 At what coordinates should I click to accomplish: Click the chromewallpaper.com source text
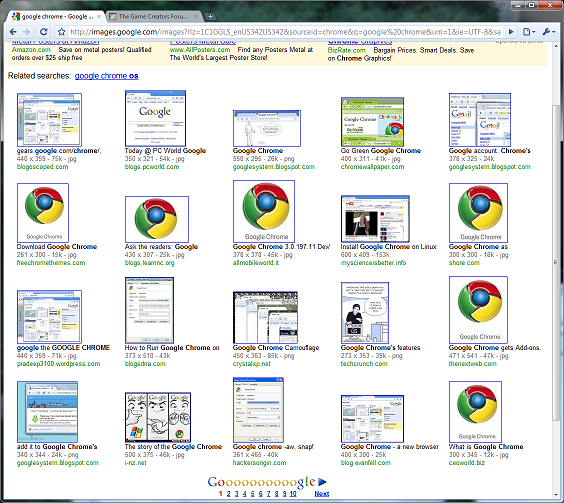(372, 167)
